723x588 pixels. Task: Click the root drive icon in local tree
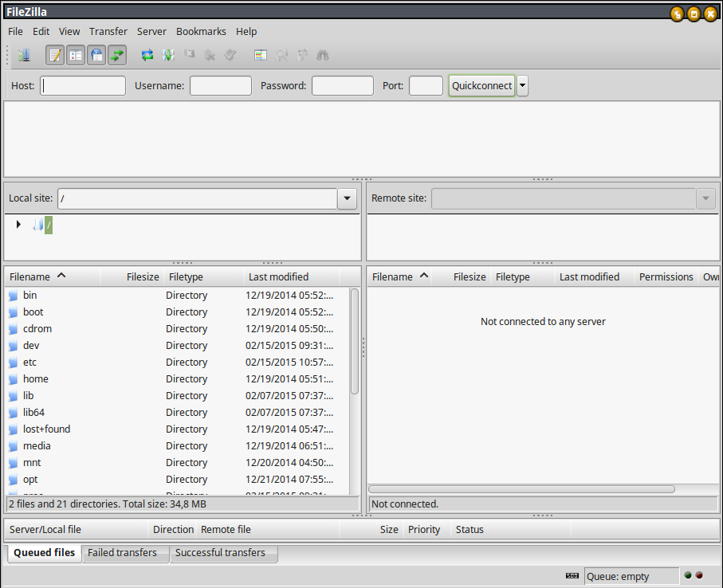point(37,225)
